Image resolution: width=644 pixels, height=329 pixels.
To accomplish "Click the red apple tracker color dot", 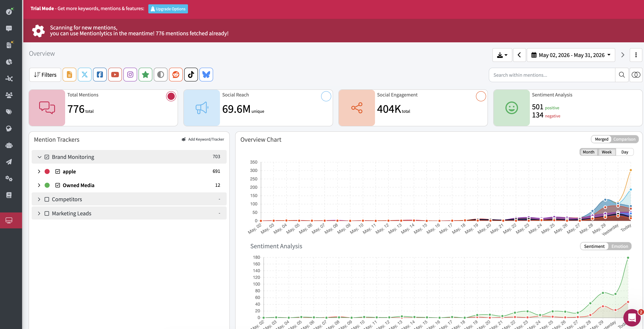I will 47,171.
